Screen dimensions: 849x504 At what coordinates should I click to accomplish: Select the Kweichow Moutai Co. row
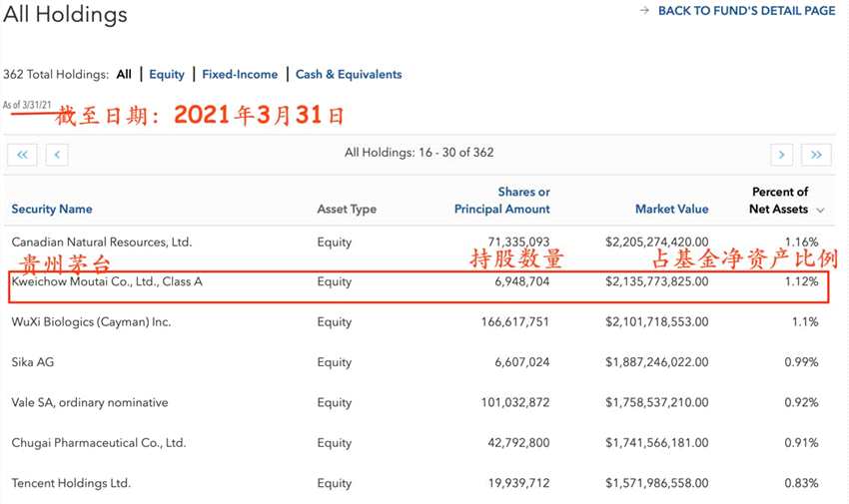point(107,282)
